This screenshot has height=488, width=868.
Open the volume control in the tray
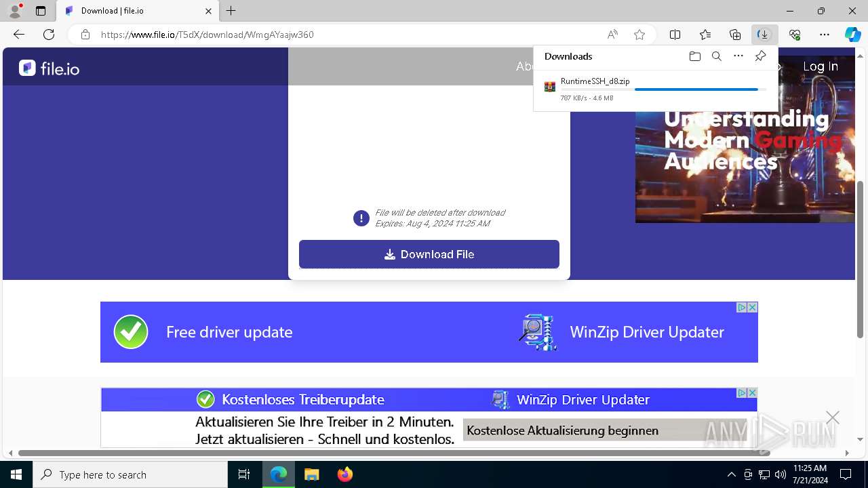point(780,474)
